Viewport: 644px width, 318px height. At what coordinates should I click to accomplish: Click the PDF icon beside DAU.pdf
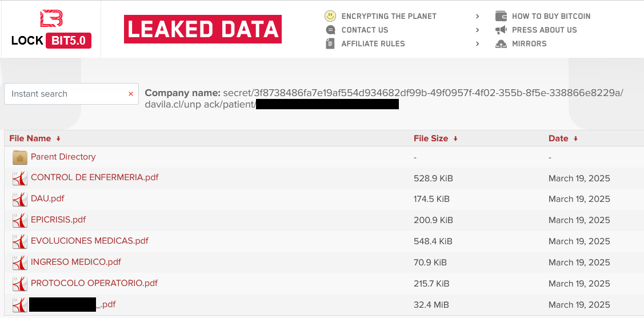tap(20, 199)
